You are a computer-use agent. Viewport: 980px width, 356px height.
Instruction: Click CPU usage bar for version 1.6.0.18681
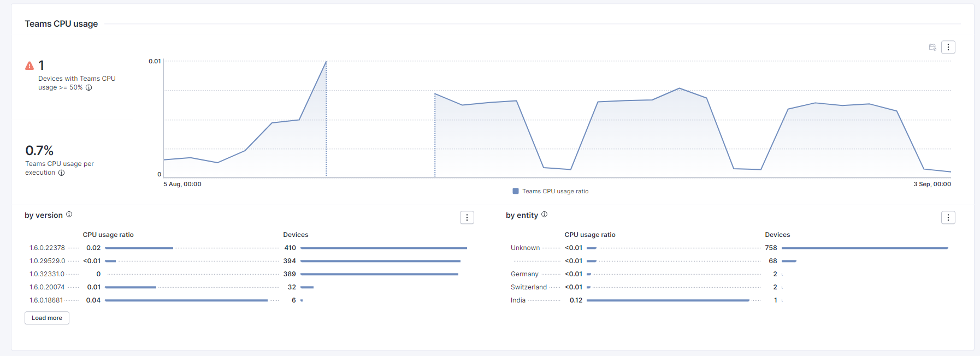pyautogui.click(x=186, y=300)
